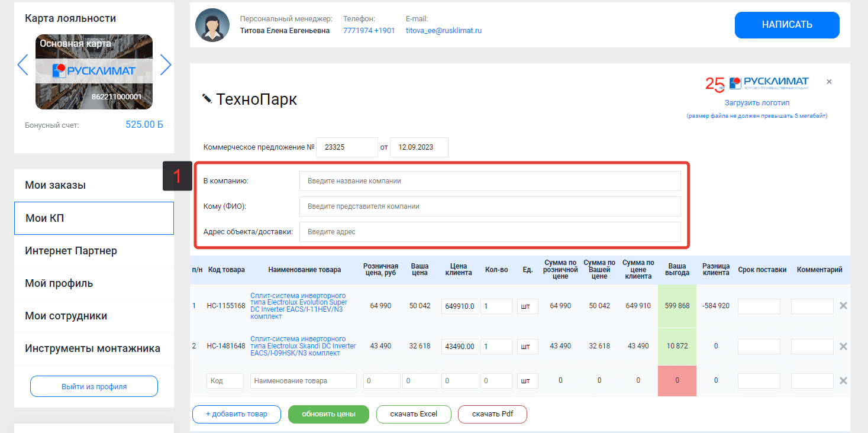Click the + добавить товар button

pos(237,414)
